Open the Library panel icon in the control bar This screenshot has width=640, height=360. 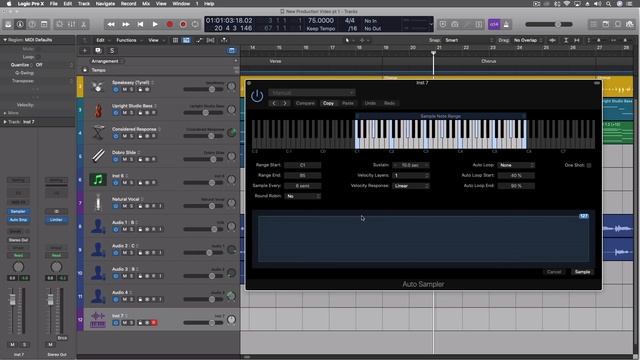[8, 24]
